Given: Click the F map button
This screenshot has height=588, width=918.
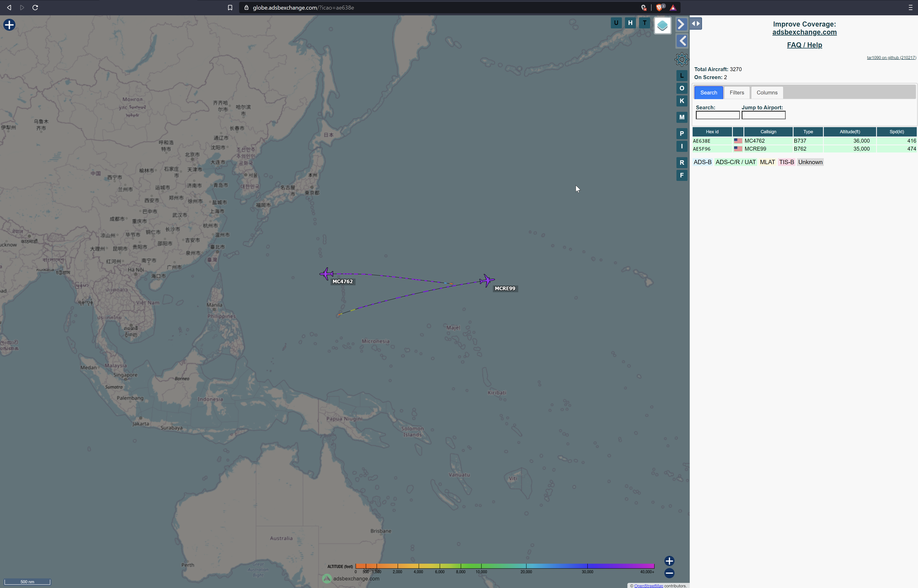Looking at the screenshot, I should pos(682,175).
